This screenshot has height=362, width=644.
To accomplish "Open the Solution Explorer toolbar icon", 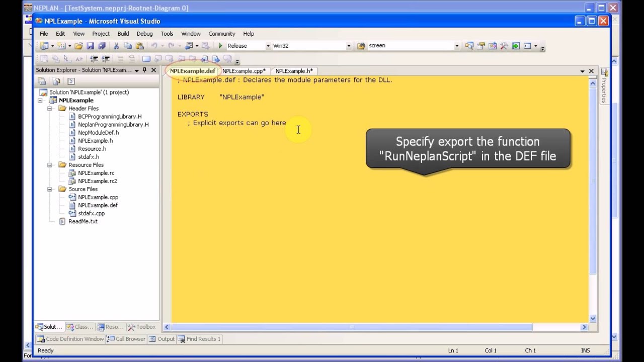I will [x=469, y=46].
